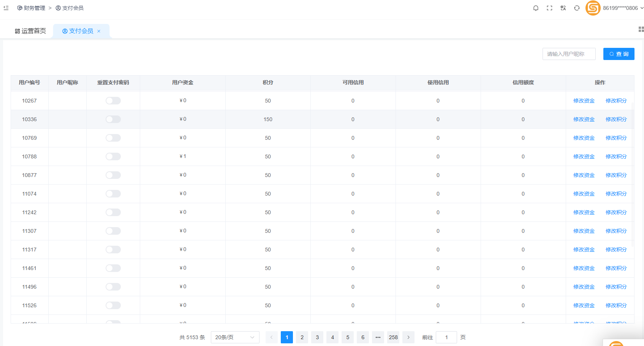Toggle reset payment password for user 10267
644x346 pixels.
pos(113,101)
